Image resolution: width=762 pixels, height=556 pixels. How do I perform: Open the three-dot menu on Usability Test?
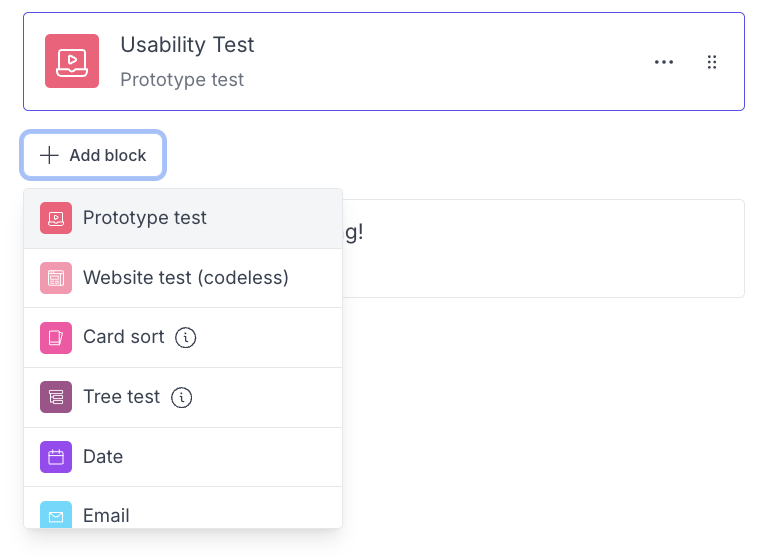[664, 62]
